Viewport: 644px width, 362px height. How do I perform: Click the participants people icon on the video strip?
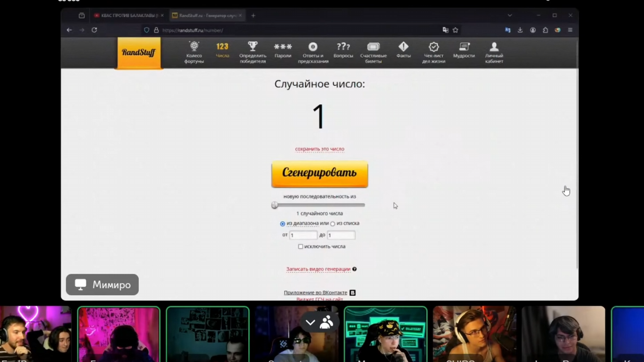[326, 323]
